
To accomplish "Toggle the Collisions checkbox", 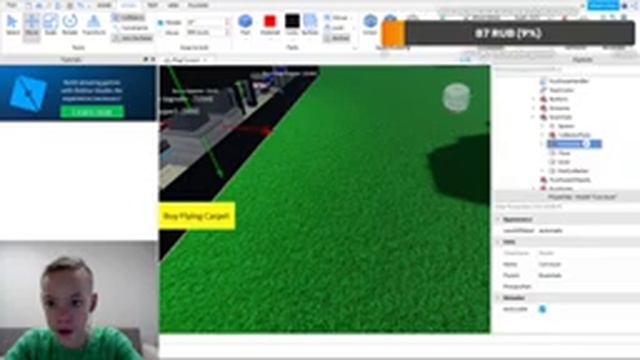I will (x=128, y=18).
